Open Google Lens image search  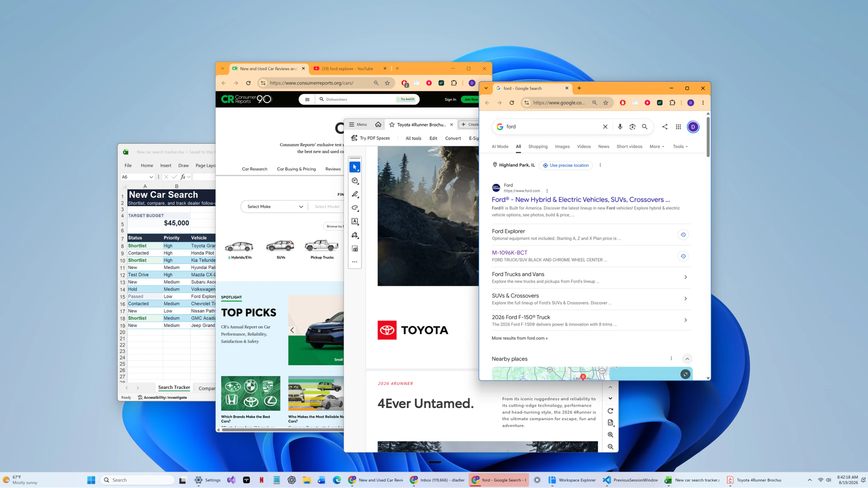[x=632, y=127]
